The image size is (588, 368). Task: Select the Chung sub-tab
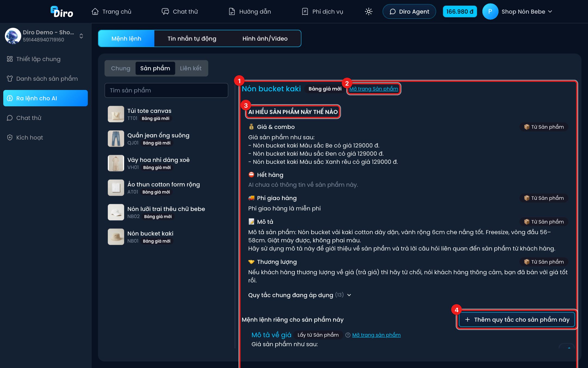121,68
